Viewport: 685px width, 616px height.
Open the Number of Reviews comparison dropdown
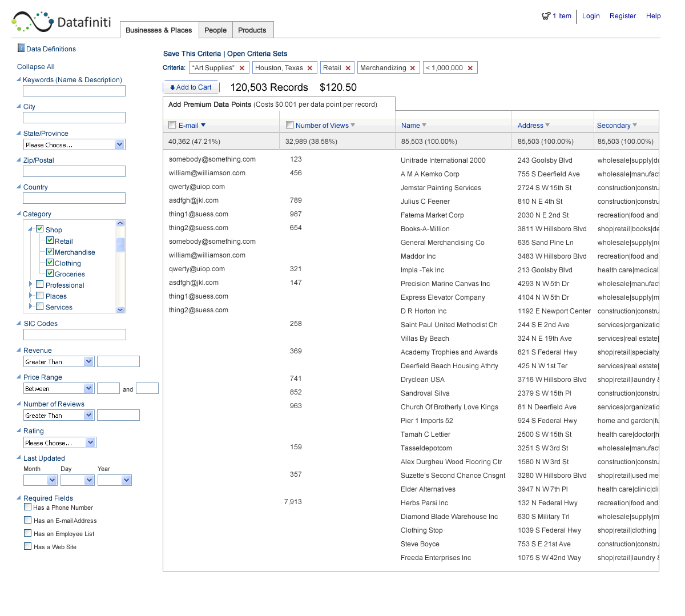58,415
